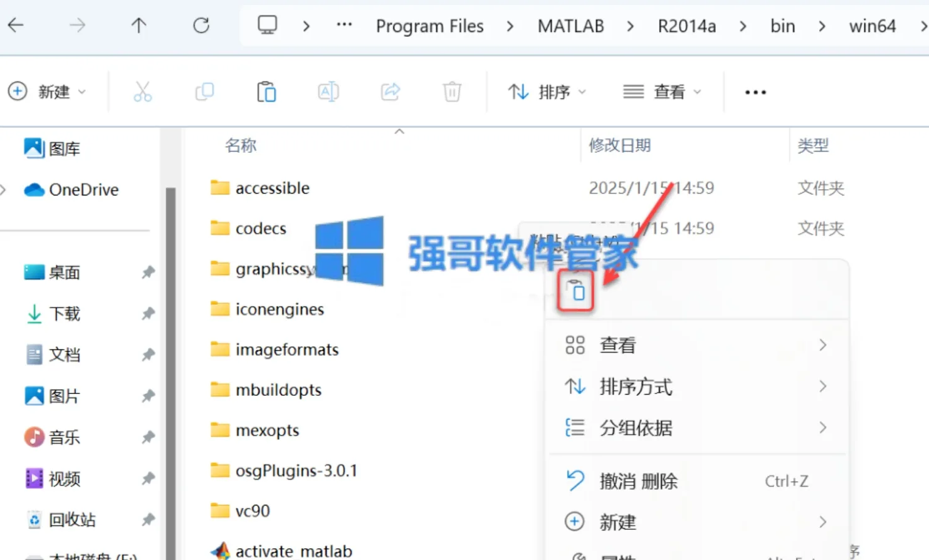Show hidden breadcrumb folders via the ellipsis

click(344, 25)
